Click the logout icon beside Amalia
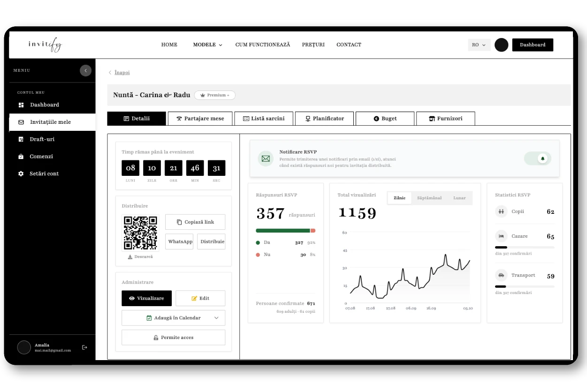The height and width of the screenshot is (392, 587). tap(84, 347)
